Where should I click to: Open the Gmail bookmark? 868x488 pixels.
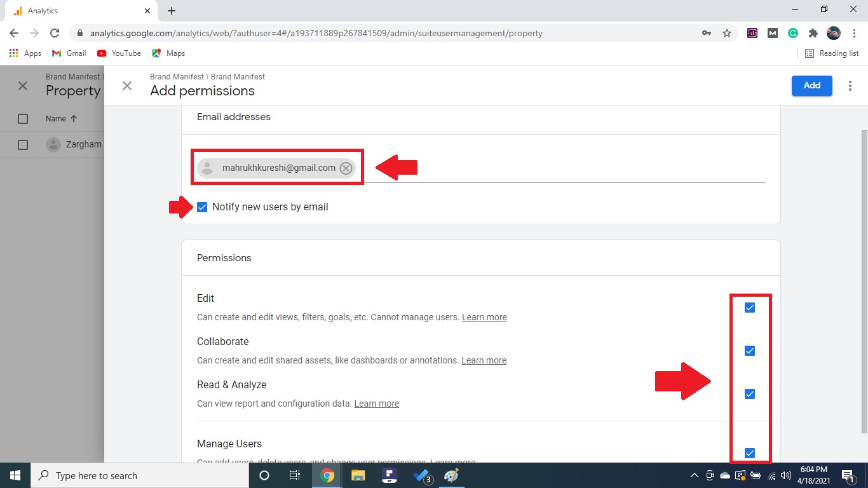(x=69, y=53)
